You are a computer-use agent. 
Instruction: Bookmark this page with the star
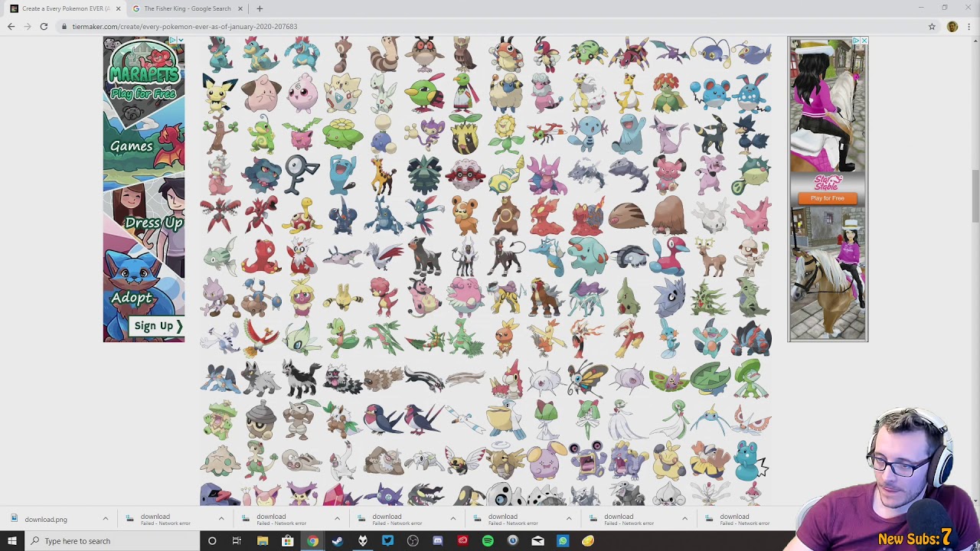[932, 26]
